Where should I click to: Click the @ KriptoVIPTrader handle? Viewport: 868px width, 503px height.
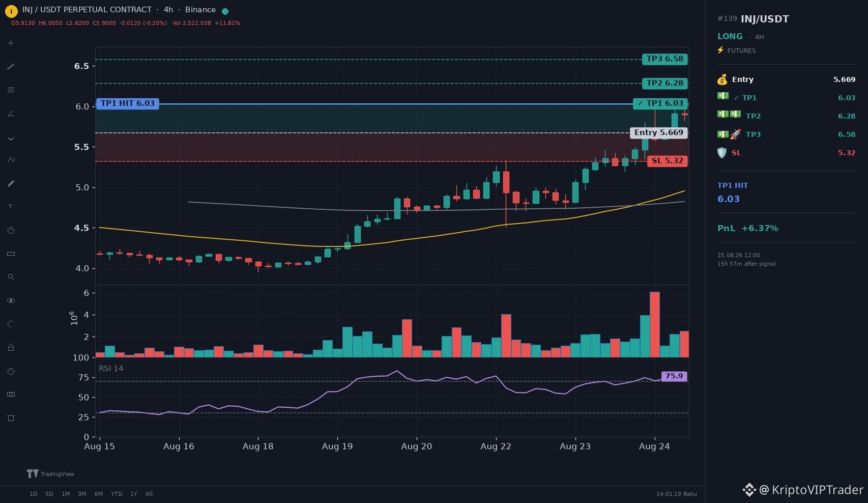(811, 490)
